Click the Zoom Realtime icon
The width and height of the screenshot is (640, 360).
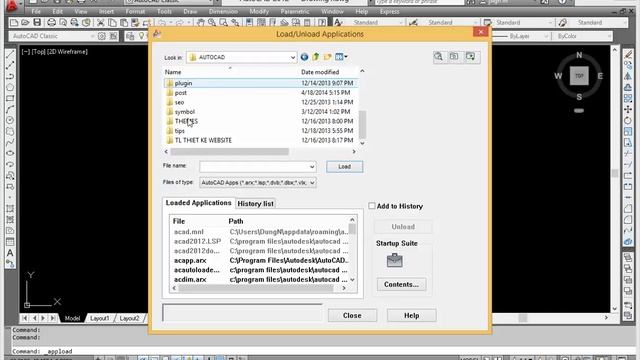click(212, 23)
